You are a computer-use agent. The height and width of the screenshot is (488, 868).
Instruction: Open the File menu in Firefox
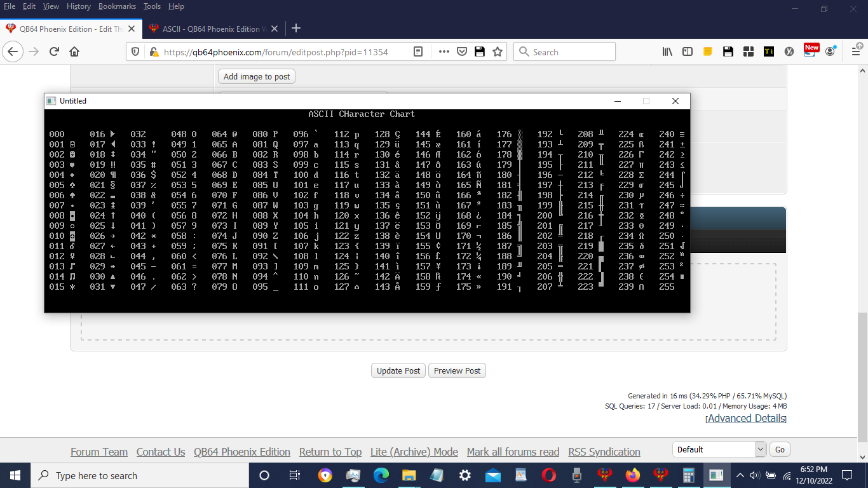point(10,6)
